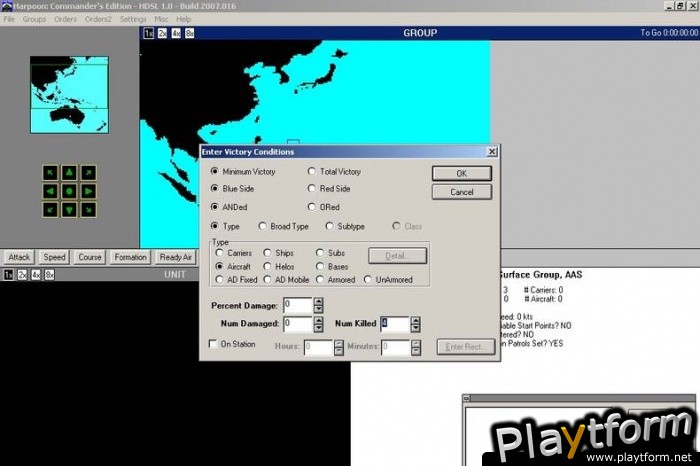Click Cancel in the dialog
Screen dimensions: 700x466
(462, 192)
